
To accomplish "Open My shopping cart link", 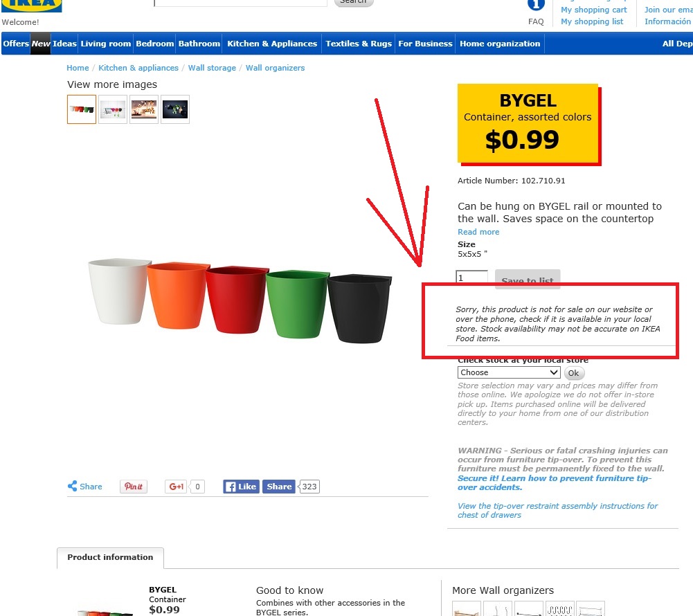I will [x=593, y=9].
